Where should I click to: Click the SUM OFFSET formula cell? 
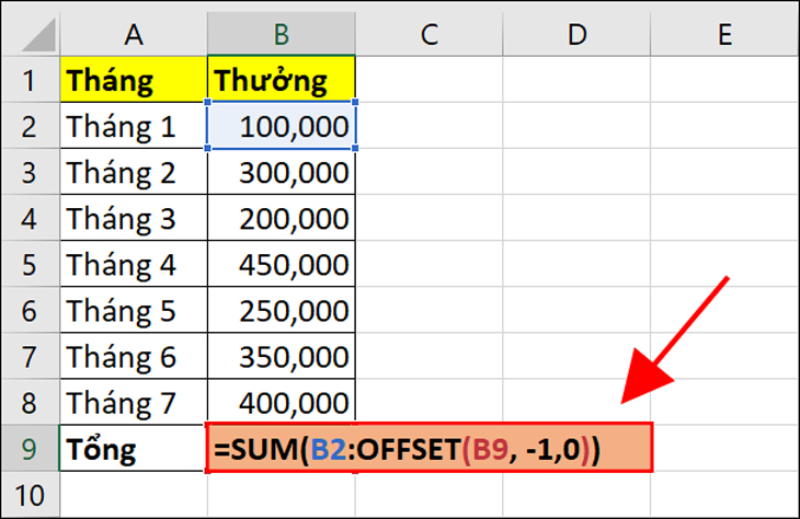pos(430,450)
